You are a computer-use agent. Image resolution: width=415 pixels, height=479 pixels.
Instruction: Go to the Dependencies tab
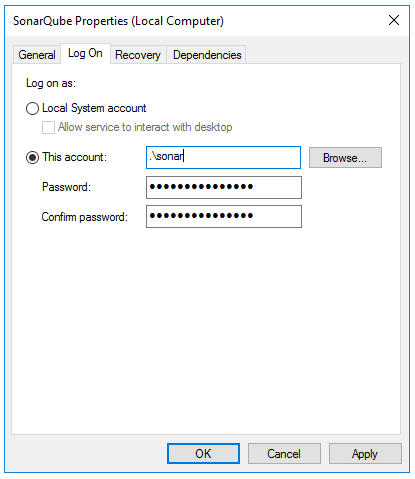point(207,55)
